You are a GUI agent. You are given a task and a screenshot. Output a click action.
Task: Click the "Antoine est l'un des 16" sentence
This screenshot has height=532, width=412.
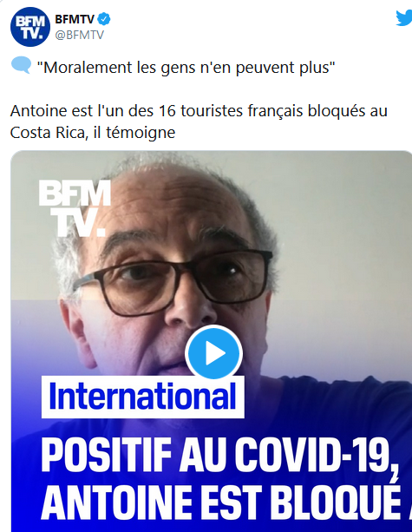coord(199,111)
